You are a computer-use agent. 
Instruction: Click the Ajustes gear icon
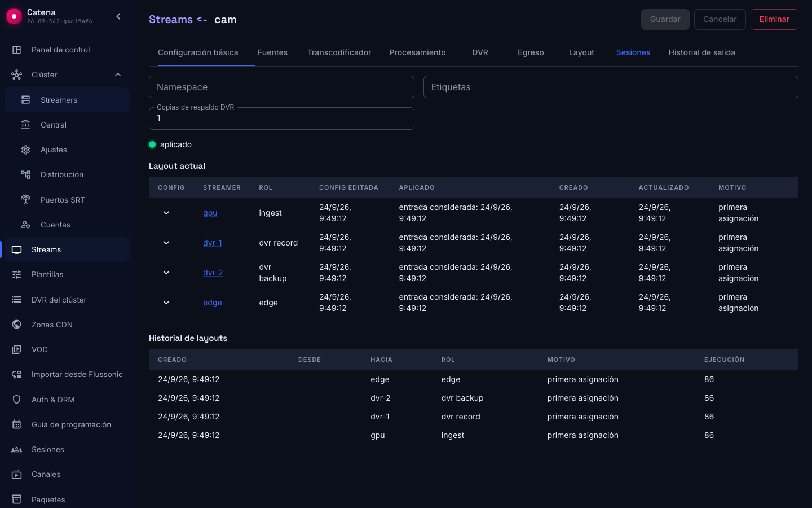coord(26,150)
